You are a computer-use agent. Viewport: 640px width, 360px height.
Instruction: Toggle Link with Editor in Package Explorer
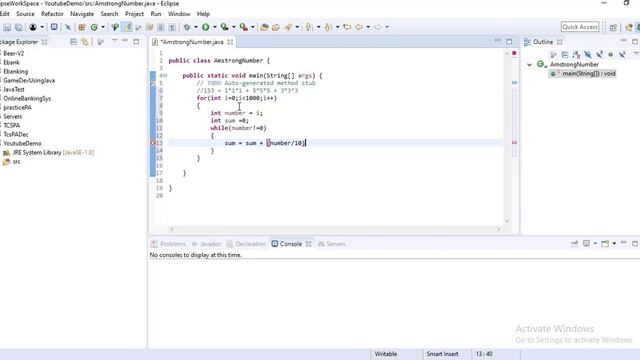click(x=85, y=42)
